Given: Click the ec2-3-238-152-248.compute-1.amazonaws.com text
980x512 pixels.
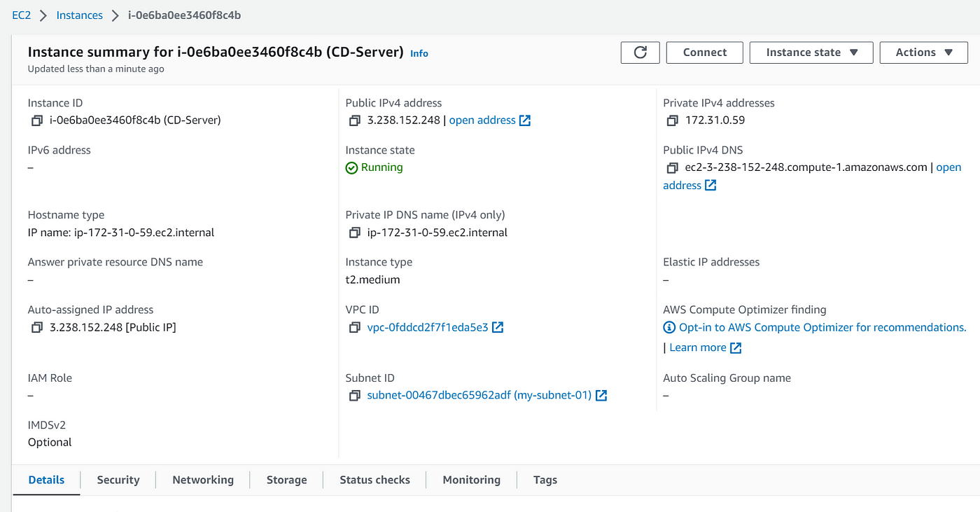Looking at the screenshot, I should [806, 167].
